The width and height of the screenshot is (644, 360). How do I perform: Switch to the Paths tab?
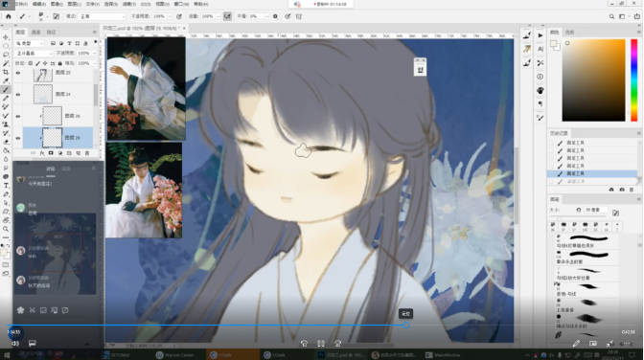51,32
